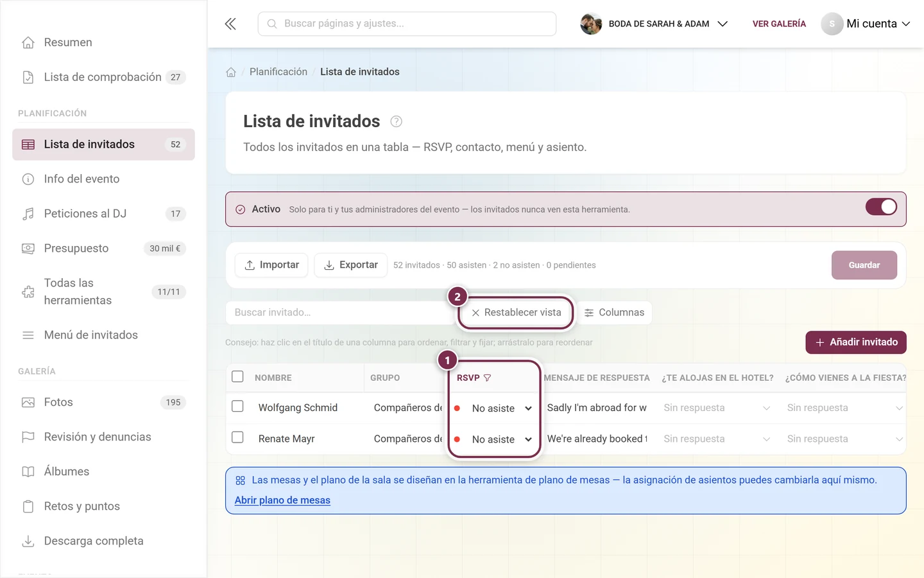
Task: Toggle the Activo switch off
Action: click(x=881, y=207)
